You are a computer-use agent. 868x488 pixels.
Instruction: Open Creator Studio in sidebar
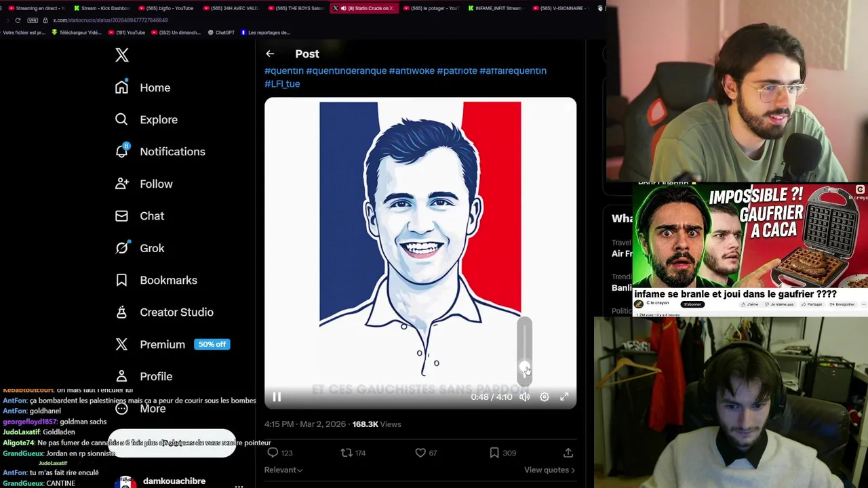164,312
